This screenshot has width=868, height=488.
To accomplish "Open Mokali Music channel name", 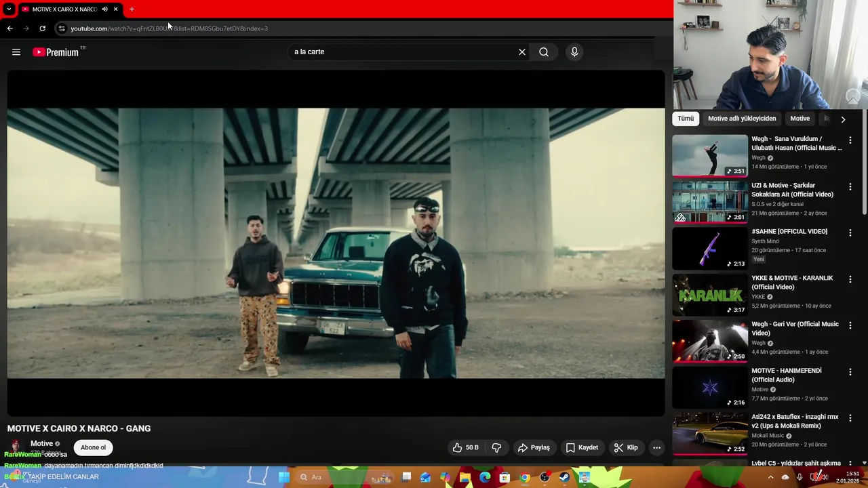I will pyautogui.click(x=768, y=436).
